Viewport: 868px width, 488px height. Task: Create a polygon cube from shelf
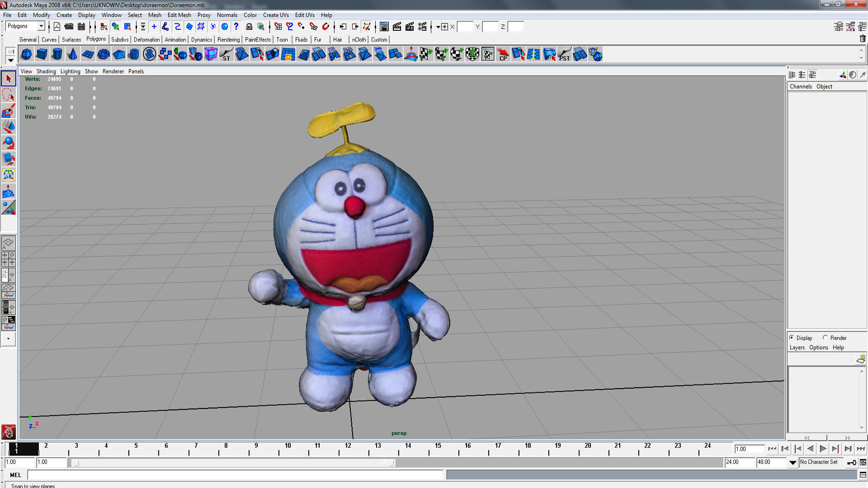pyautogui.click(x=42, y=55)
